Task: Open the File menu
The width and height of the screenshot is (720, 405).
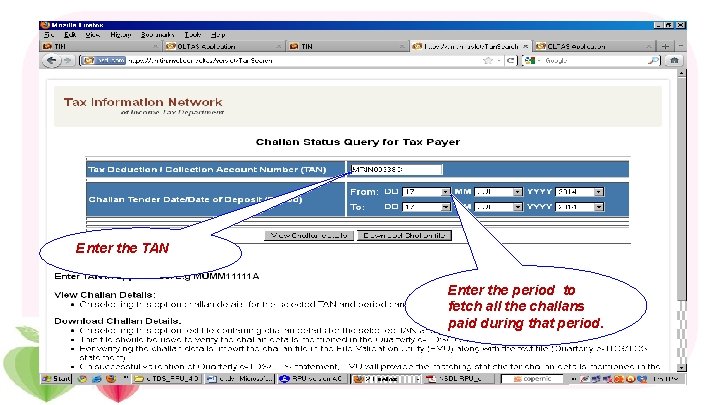Action: pos(49,34)
